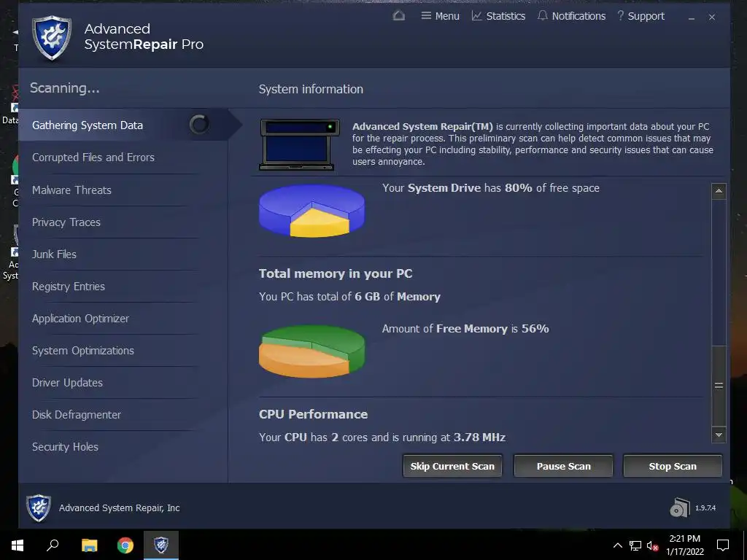Click the Advanced SystemRepair Pro shield logo
Image resolution: width=747 pixels, height=560 pixels.
[52, 38]
